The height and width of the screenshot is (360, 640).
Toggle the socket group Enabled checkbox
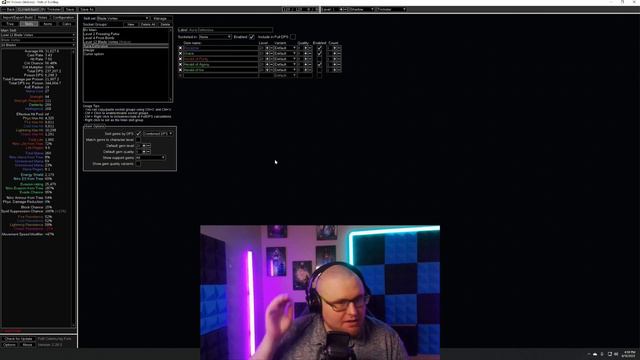click(x=251, y=37)
